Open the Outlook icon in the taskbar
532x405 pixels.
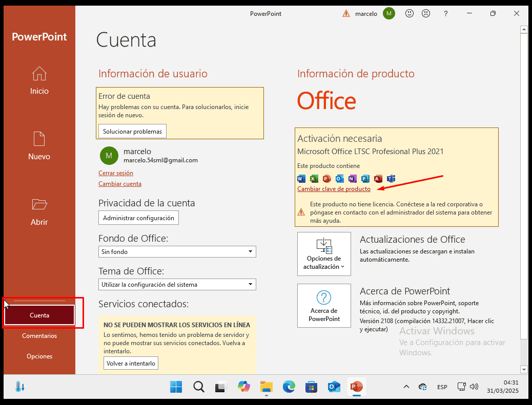pos(334,387)
